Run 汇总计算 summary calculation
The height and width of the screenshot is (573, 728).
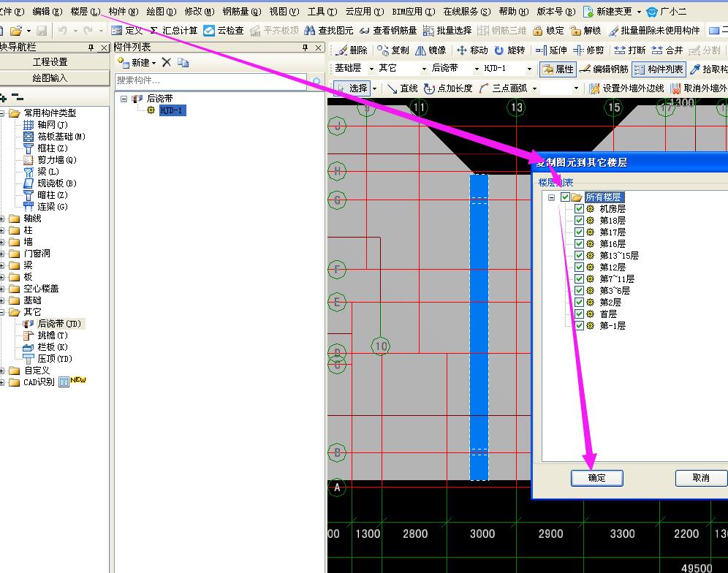point(174,31)
